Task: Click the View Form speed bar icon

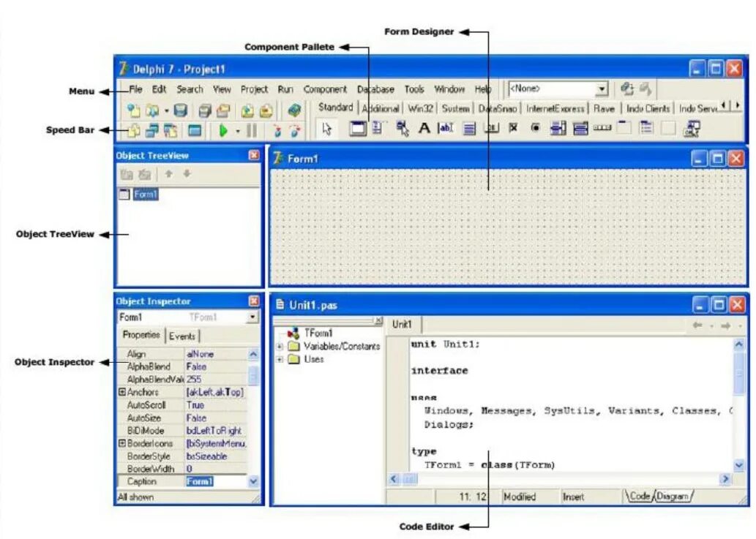Action: (x=152, y=130)
